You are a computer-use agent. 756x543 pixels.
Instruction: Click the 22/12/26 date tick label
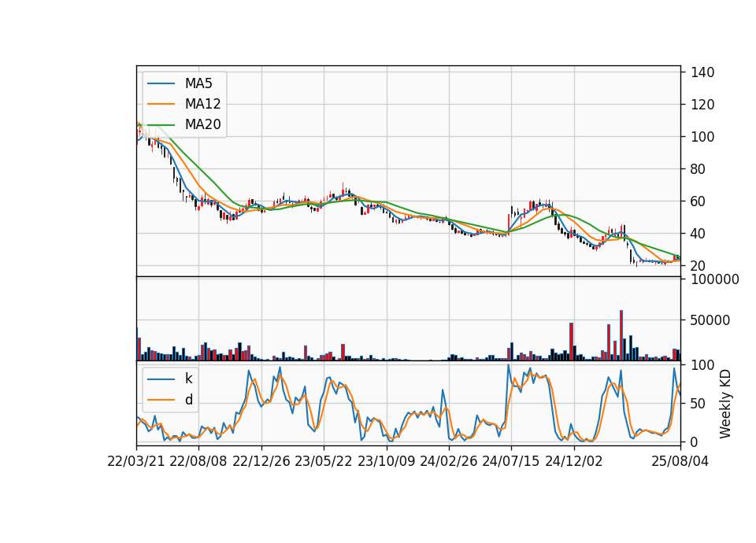[261, 461]
